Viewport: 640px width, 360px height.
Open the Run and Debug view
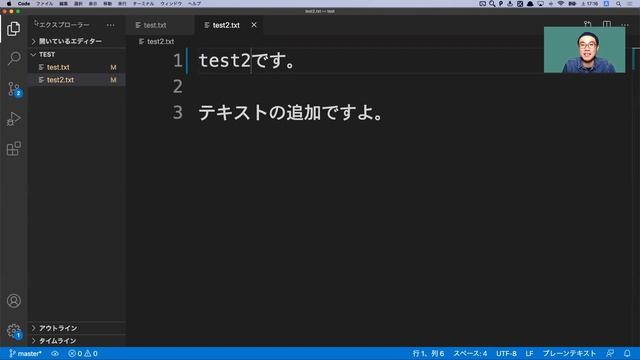13,119
